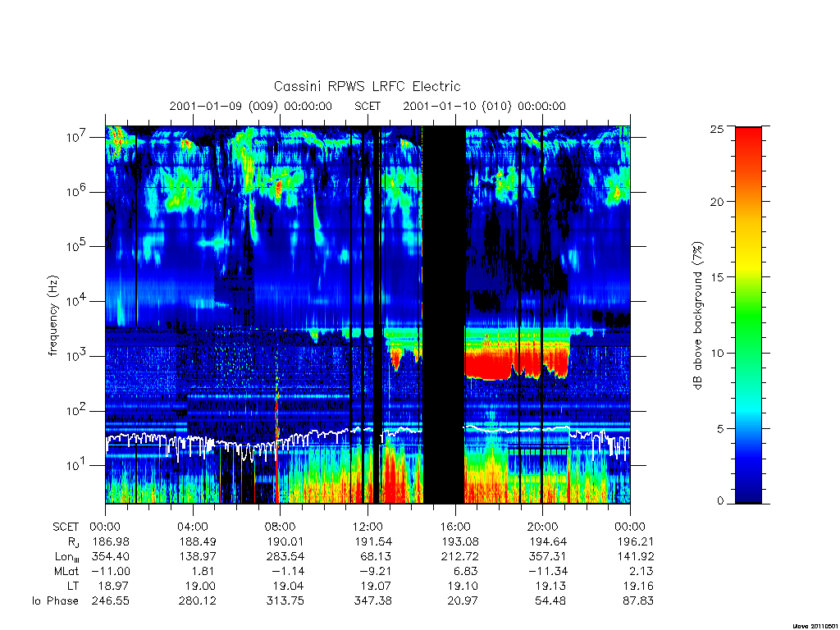The height and width of the screenshot is (630, 840).
Task: Click the LT value 19.16
Action: point(637,586)
